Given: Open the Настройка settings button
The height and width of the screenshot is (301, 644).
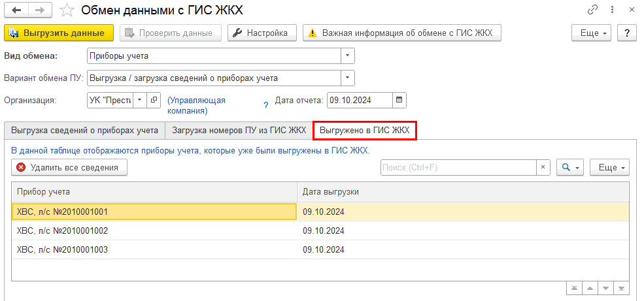Looking at the screenshot, I should 262,33.
